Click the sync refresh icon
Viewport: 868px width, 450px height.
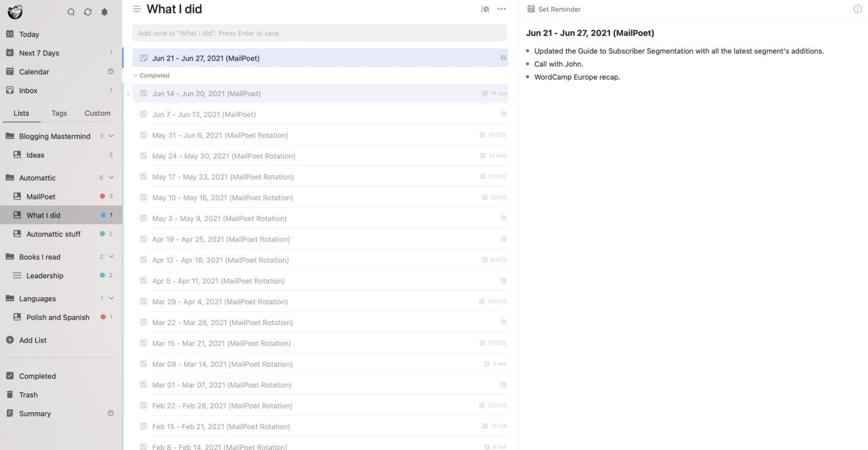(x=88, y=12)
